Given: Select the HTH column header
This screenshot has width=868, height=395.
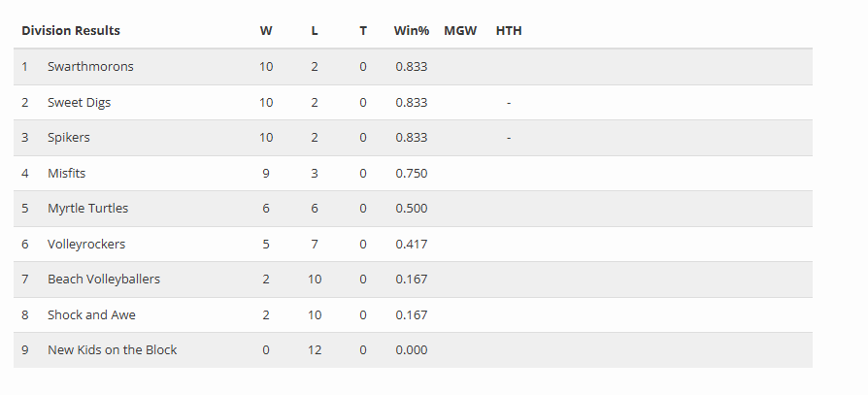Looking at the screenshot, I should coord(509,30).
